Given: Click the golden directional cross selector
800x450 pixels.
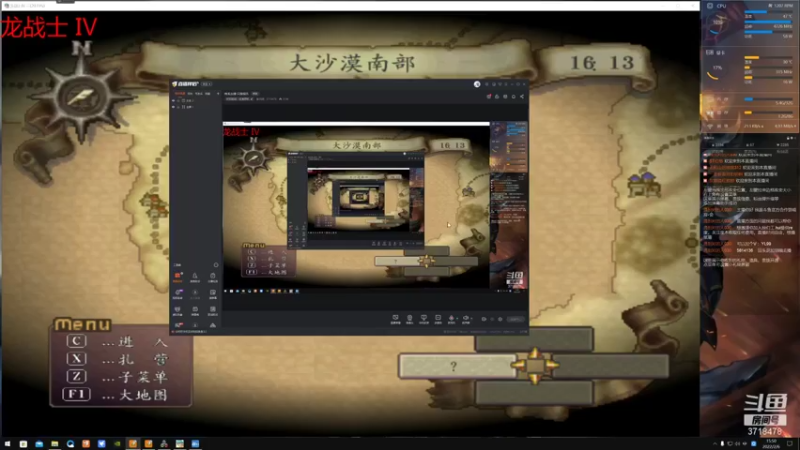Looking at the screenshot, I should [535, 365].
